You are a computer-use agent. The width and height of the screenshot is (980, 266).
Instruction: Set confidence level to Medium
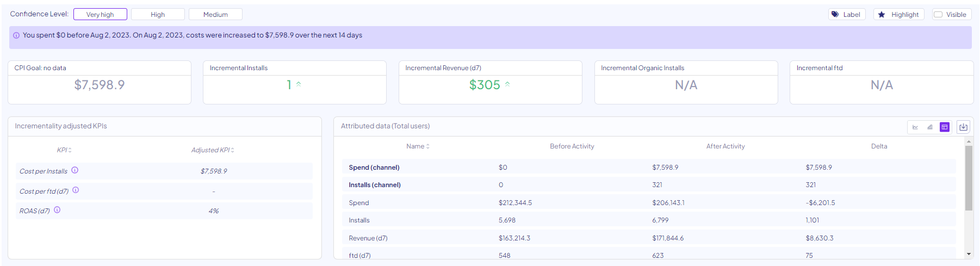tap(215, 15)
